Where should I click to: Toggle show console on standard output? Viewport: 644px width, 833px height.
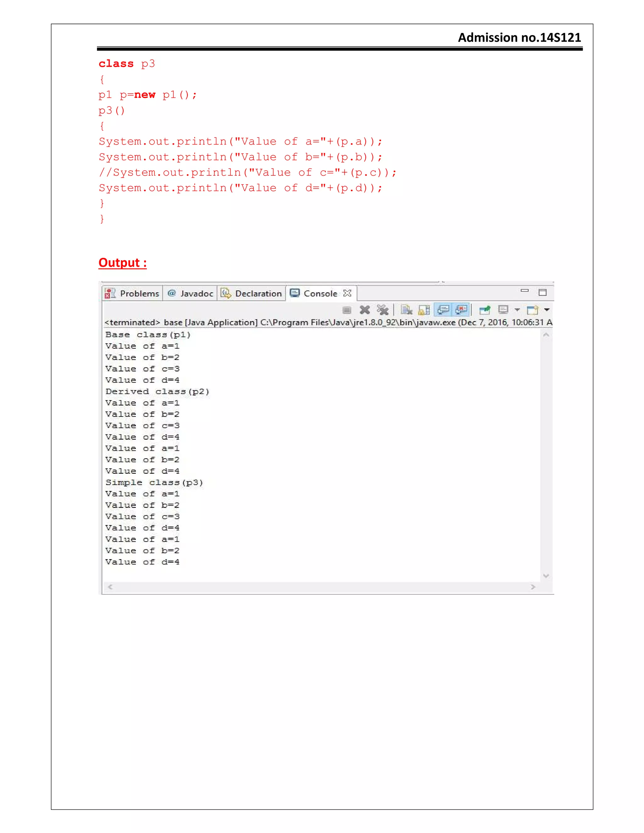pos(443,310)
